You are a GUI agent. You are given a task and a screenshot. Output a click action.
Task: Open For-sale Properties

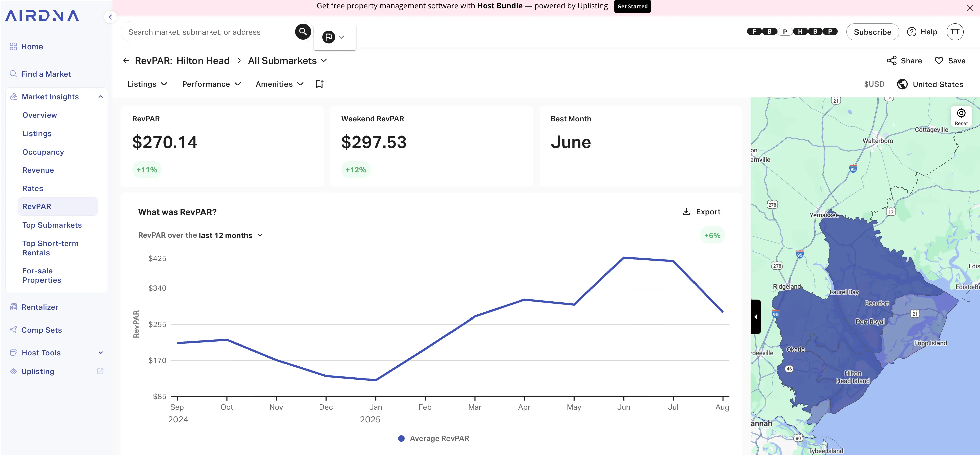click(x=42, y=275)
